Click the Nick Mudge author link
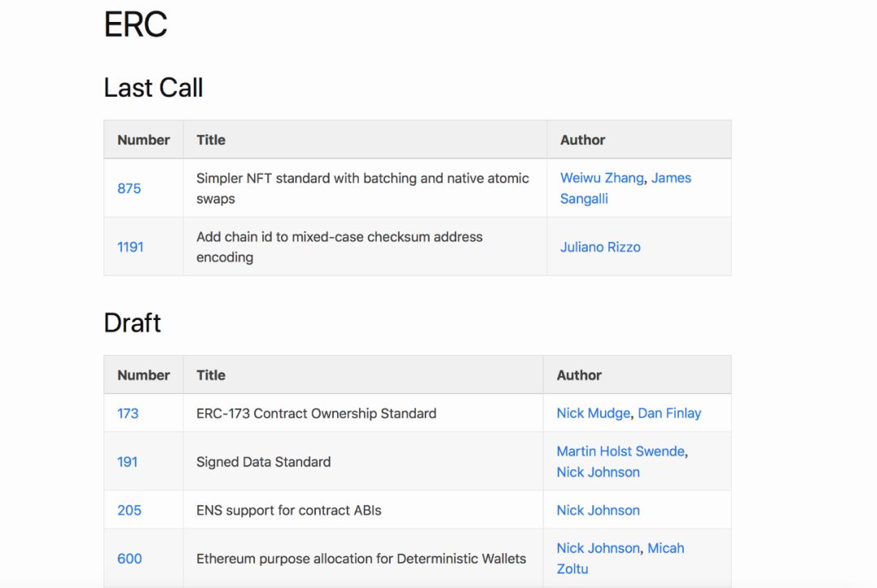 (x=593, y=413)
